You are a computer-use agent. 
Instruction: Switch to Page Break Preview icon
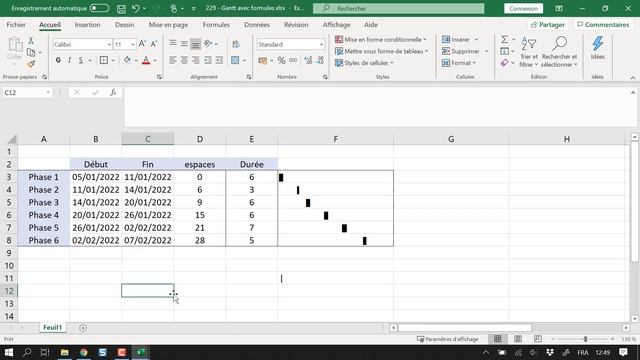click(x=538, y=339)
